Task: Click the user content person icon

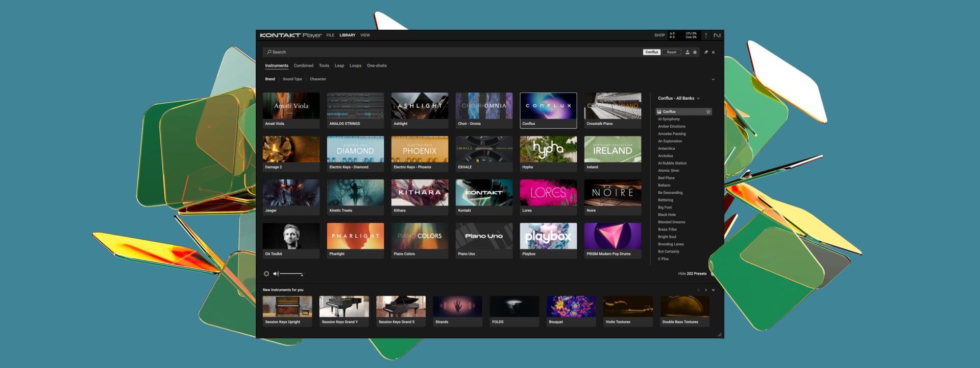Action: click(687, 52)
